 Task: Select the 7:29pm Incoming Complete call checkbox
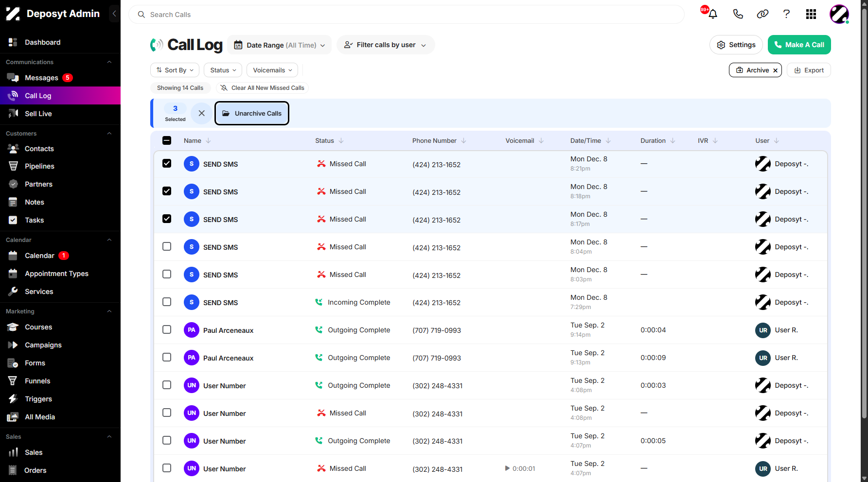point(167,302)
